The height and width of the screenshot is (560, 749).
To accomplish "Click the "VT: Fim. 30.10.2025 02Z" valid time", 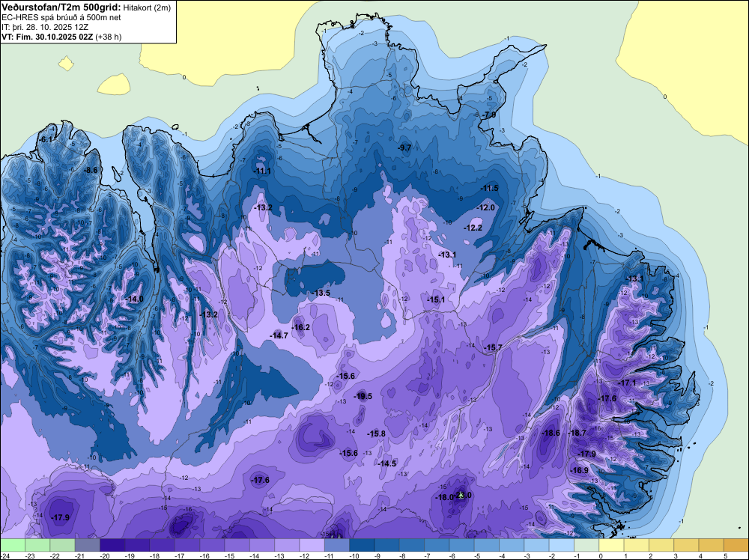I will tap(46, 37).
